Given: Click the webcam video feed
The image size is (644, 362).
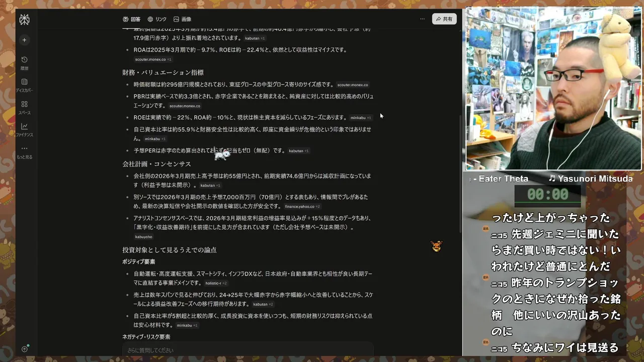Looking at the screenshot, I should [553, 89].
